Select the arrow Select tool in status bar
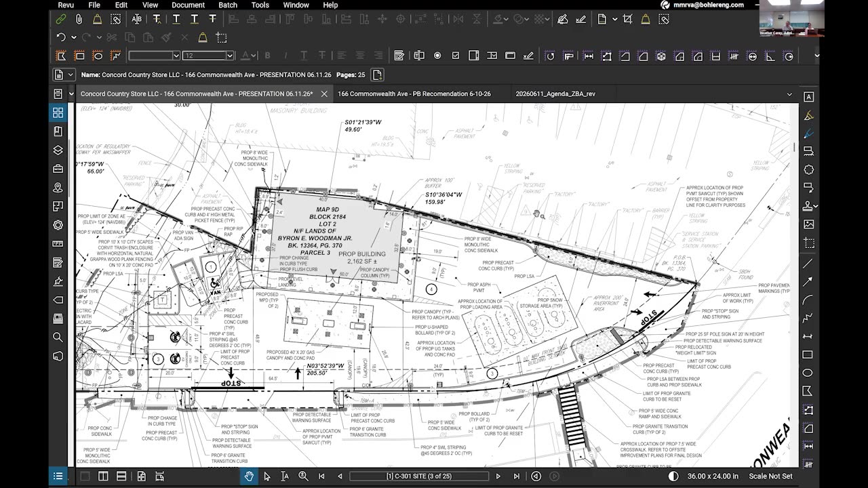Screen dimensions: 868x488 tap(267, 476)
